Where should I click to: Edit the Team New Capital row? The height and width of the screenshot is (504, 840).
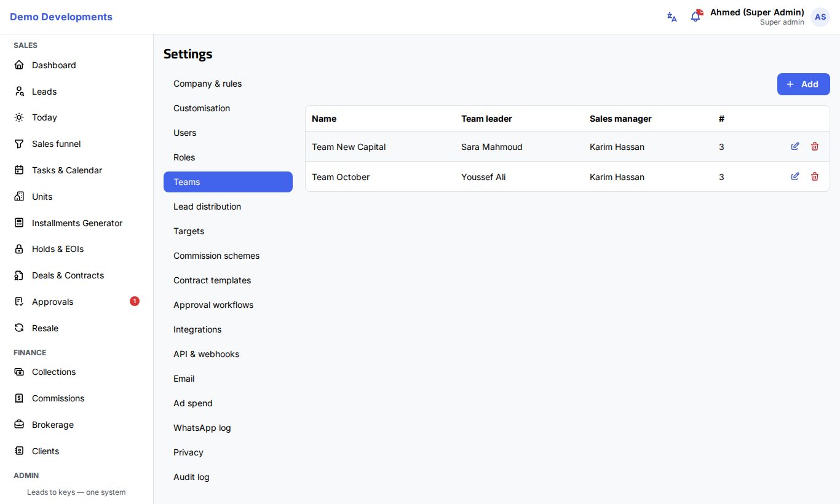[795, 146]
